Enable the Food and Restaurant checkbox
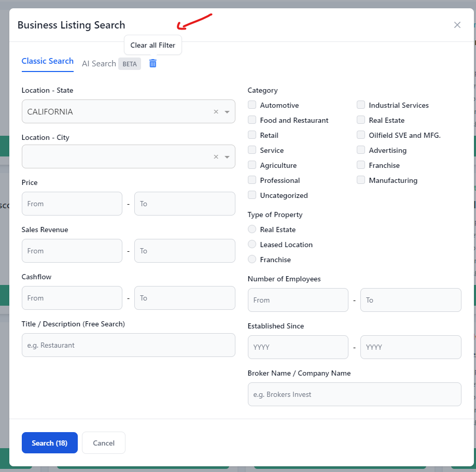The width and height of the screenshot is (476, 472). click(252, 120)
